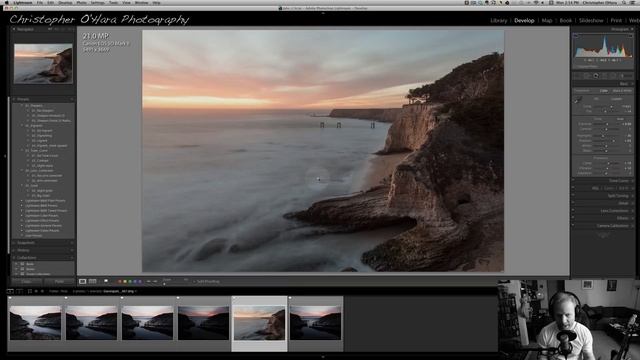
Task: Apply the red color label
Action: tap(120, 282)
